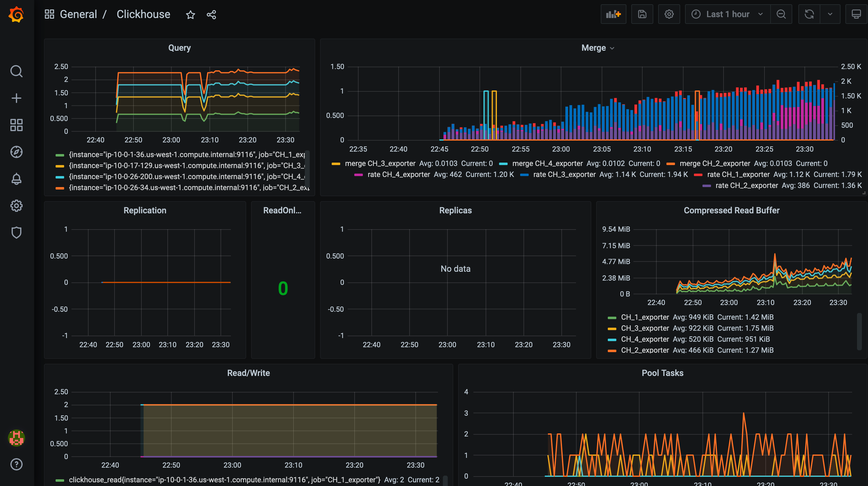Viewport: 868px width, 486px height.
Task: Toggle the 'rate CH_4_exporter' series in Merge legend
Action: pyautogui.click(x=398, y=174)
